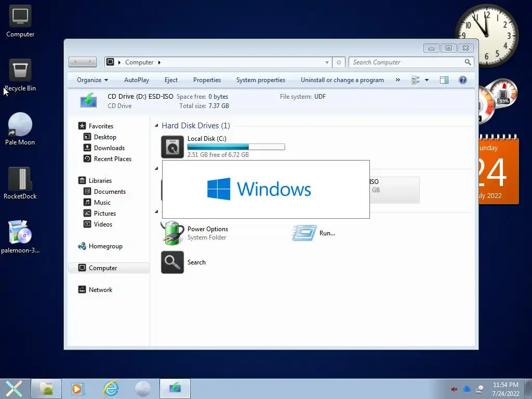Click the Forward navigation arrow
The width and height of the screenshot is (532, 399).
[x=89, y=62]
